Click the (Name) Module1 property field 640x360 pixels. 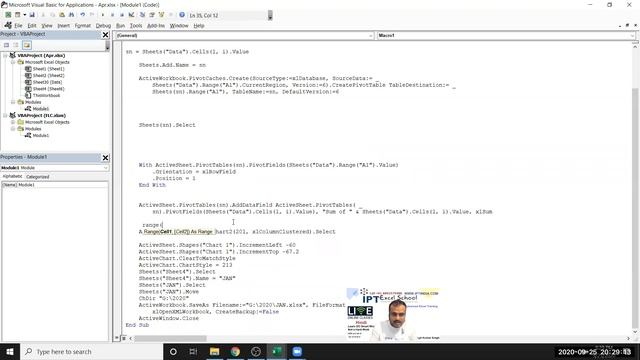(x=55, y=185)
